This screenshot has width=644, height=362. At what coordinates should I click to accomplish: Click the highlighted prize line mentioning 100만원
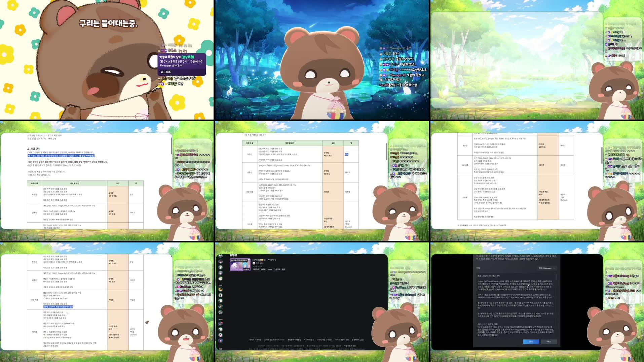click(x=61, y=156)
